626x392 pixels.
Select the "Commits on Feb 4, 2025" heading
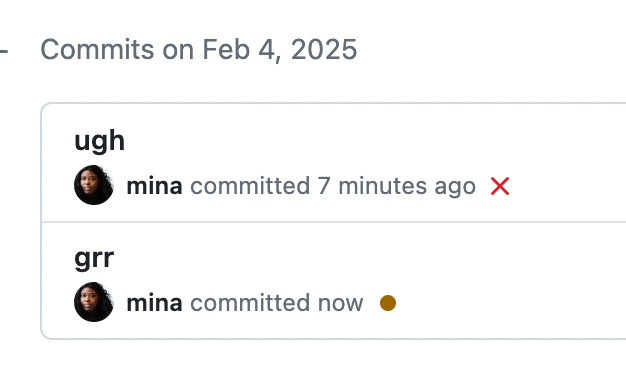click(x=199, y=49)
